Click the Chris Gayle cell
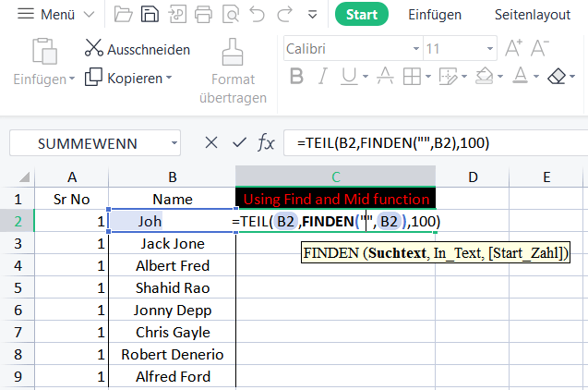588x390 pixels. 172,332
